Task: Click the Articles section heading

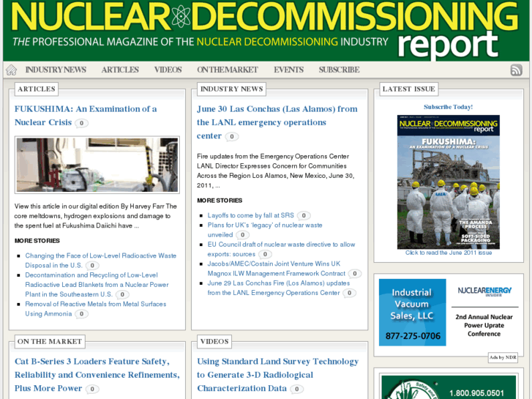Action: 37,89
